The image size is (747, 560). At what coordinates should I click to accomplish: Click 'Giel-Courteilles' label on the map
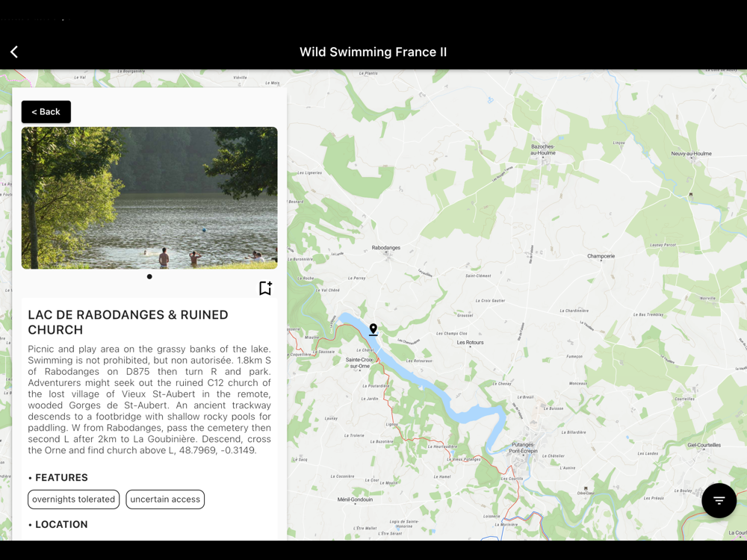(x=704, y=445)
